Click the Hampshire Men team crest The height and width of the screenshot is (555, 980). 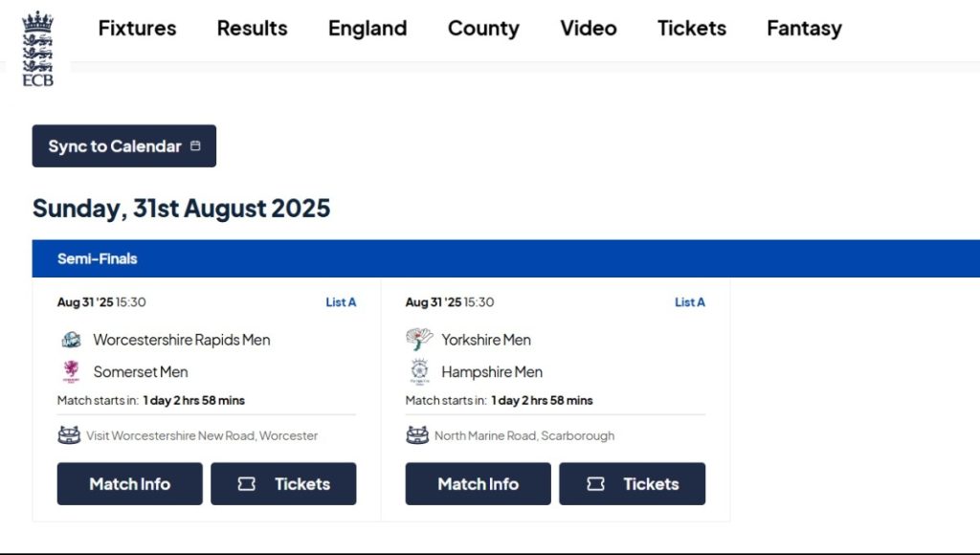[419, 371]
